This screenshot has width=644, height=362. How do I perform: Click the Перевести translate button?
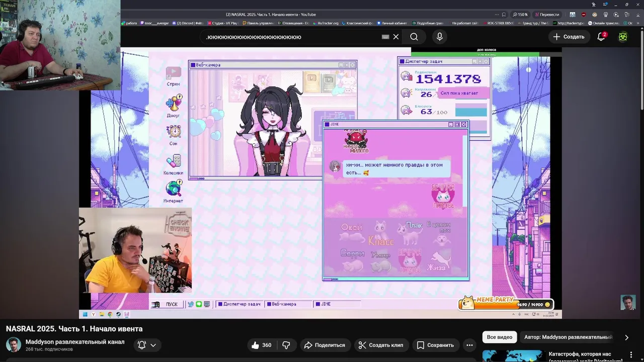[x=547, y=15]
